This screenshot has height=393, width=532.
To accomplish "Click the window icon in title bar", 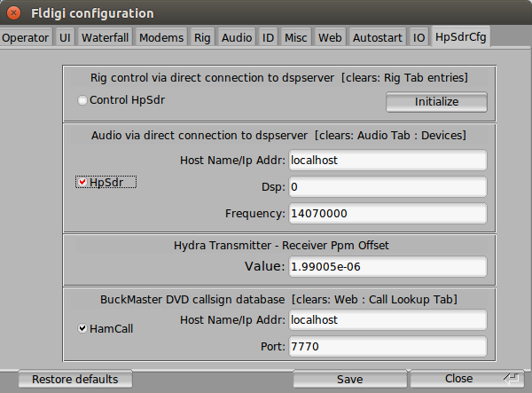I will (x=14, y=12).
